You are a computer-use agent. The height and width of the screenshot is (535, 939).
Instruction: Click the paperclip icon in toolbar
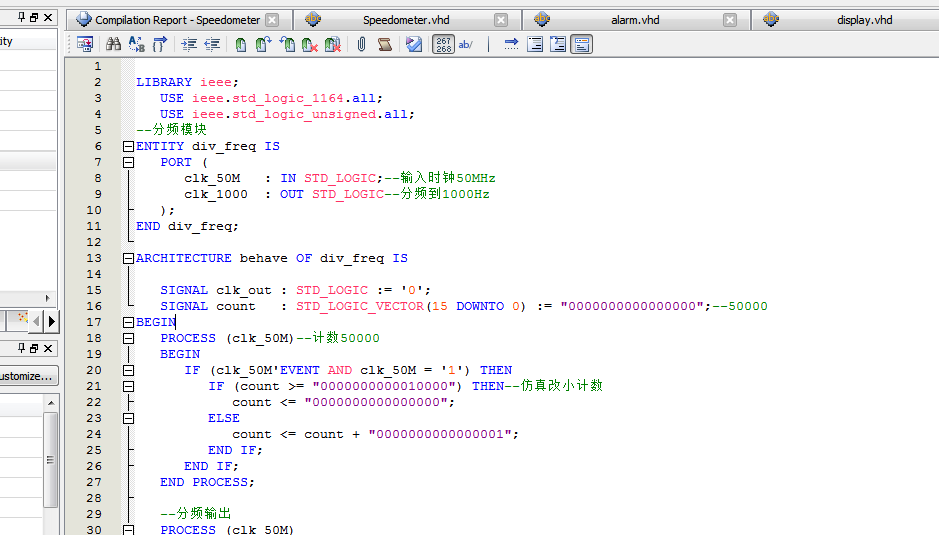pyautogui.click(x=361, y=44)
